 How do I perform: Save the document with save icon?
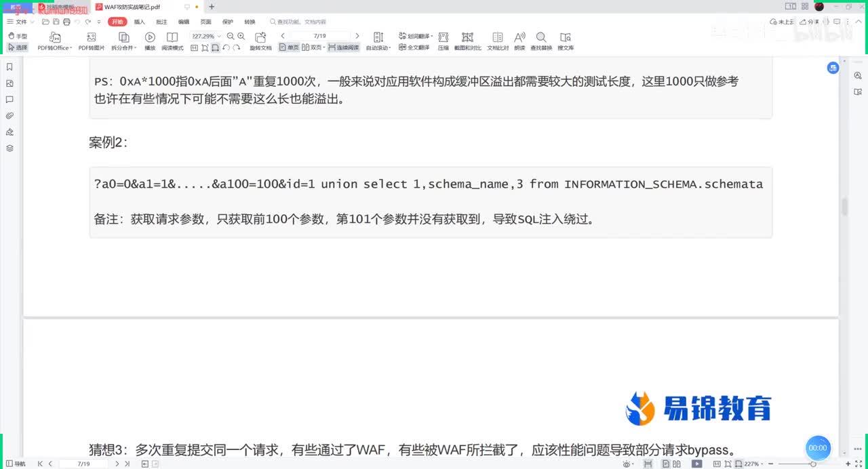56,22
